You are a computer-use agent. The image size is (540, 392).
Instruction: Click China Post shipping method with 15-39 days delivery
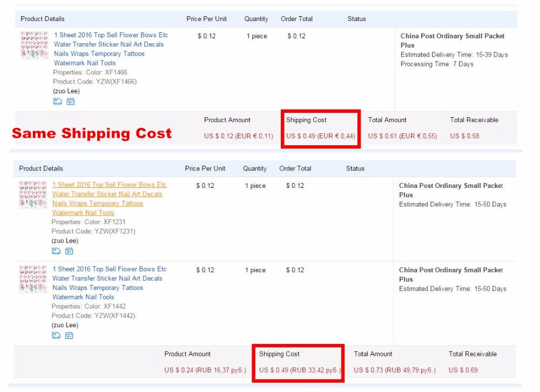pyautogui.click(x=453, y=40)
